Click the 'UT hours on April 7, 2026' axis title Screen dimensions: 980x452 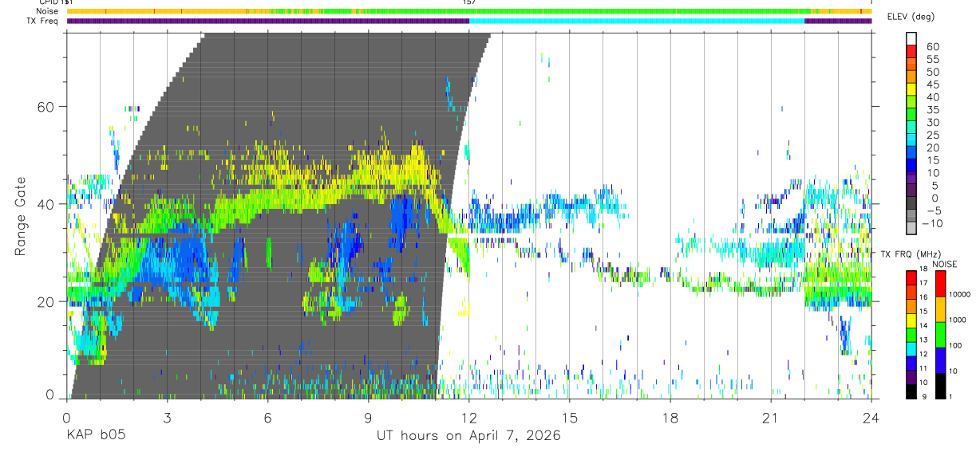click(x=468, y=436)
